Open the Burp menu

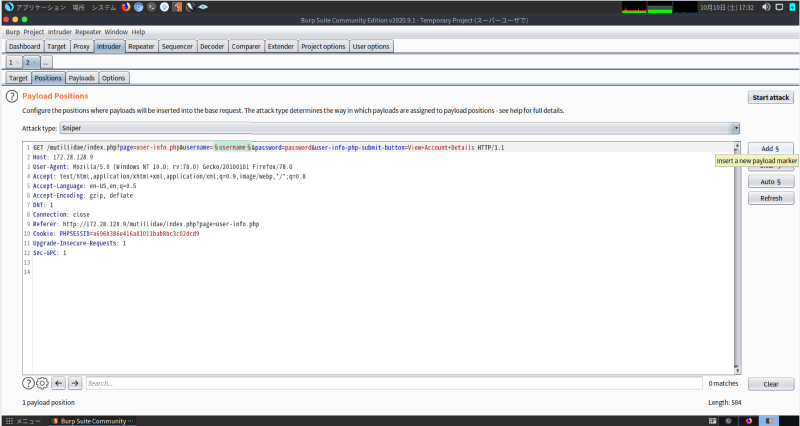[x=12, y=32]
